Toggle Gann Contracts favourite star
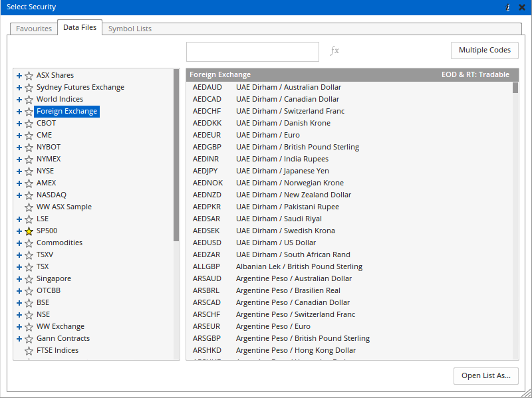Viewport: 532px width, 398px height. 29,339
